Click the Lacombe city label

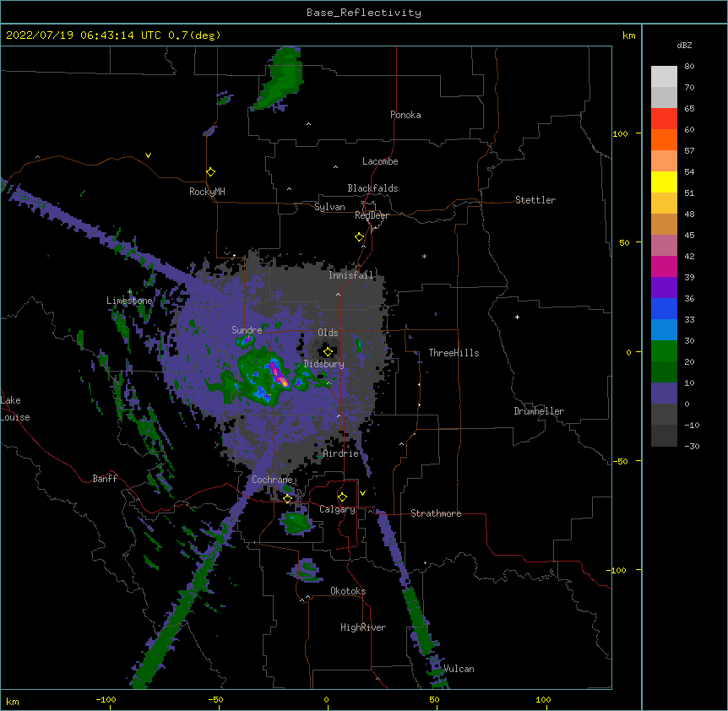(x=380, y=161)
